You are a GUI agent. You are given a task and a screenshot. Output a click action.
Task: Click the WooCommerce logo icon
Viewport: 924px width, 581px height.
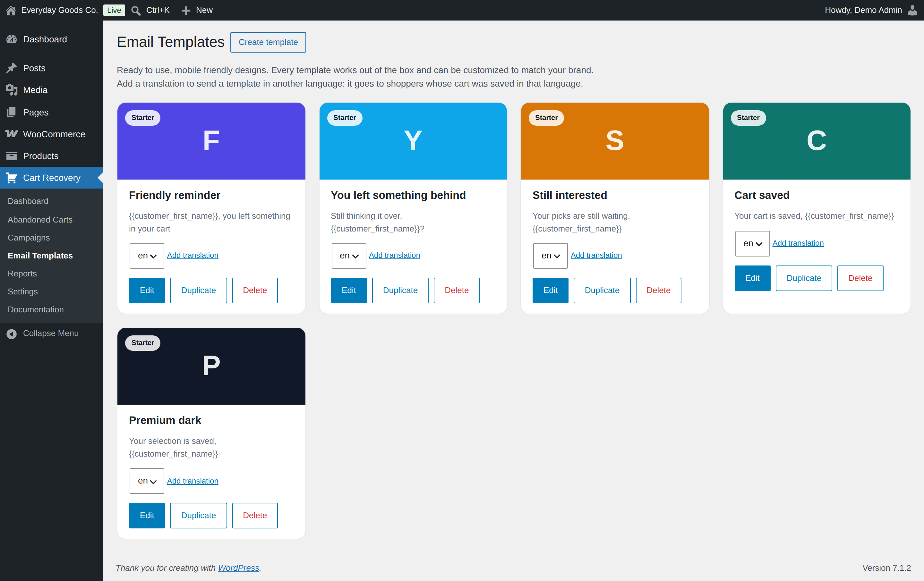[12, 134]
